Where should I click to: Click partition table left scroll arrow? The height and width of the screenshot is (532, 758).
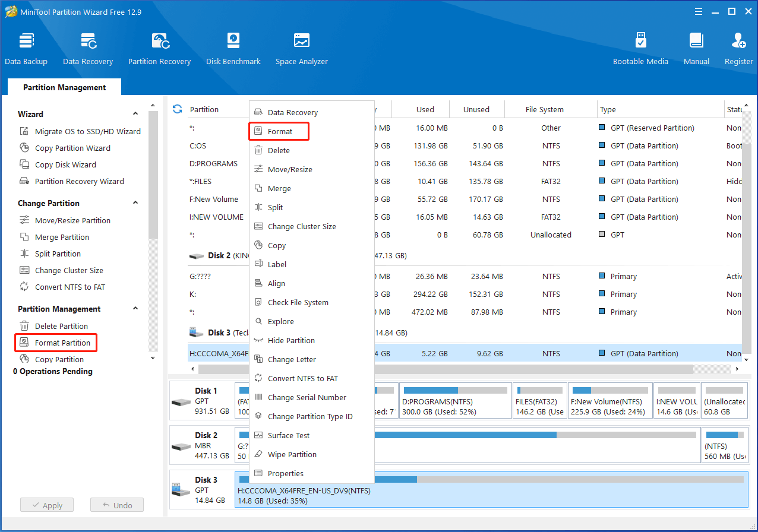(192, 369)
